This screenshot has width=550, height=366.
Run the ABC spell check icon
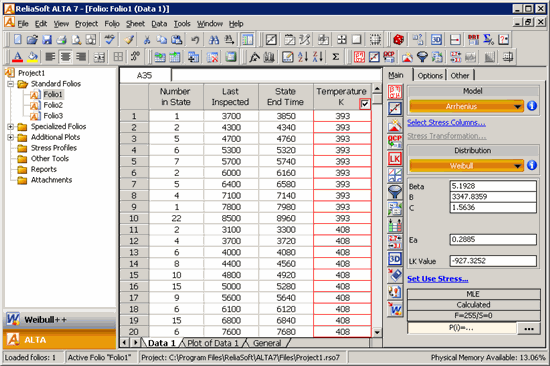[110, 39]
